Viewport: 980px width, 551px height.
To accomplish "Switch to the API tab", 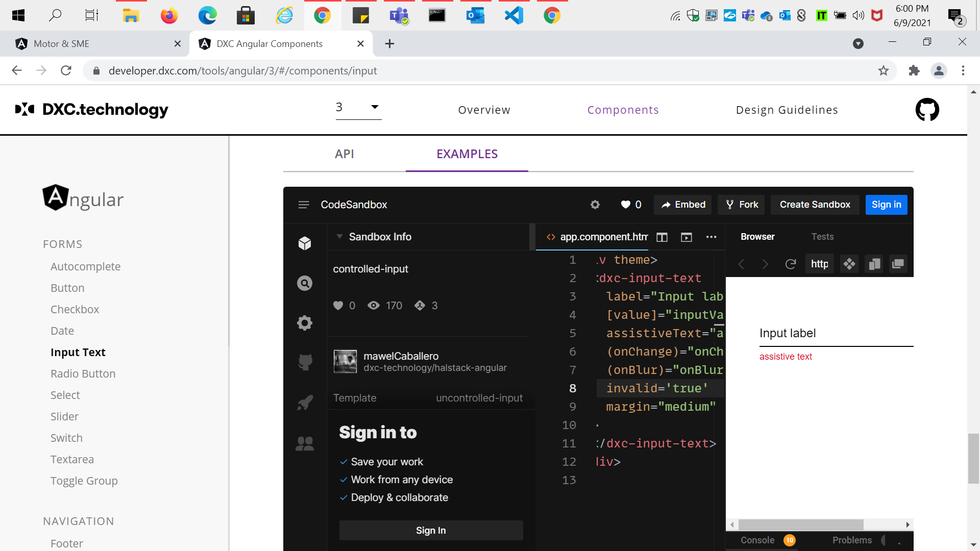I will 344,154.
